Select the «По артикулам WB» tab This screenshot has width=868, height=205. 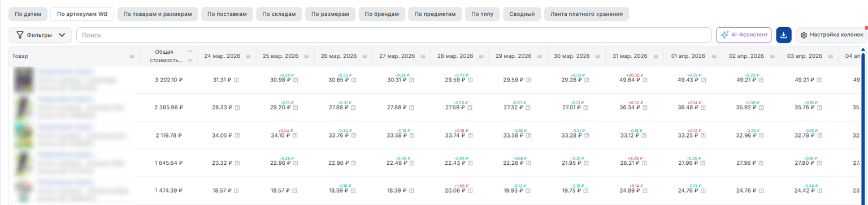click(82, 14)
